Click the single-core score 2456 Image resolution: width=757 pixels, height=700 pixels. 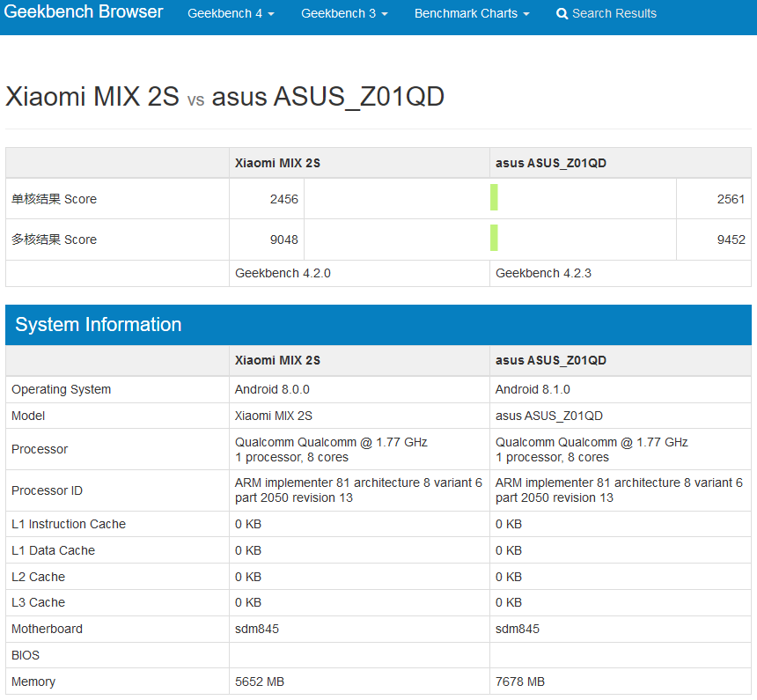tap(283, 199)
